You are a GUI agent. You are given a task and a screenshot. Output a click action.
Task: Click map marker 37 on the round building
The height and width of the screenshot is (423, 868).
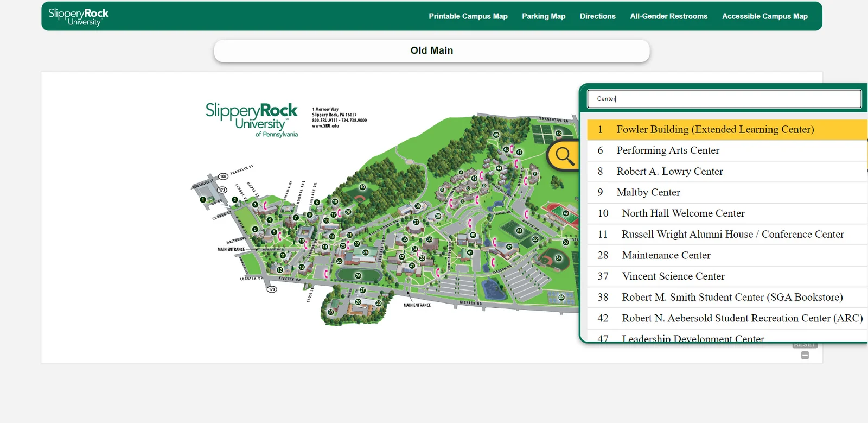coord(416,222)
